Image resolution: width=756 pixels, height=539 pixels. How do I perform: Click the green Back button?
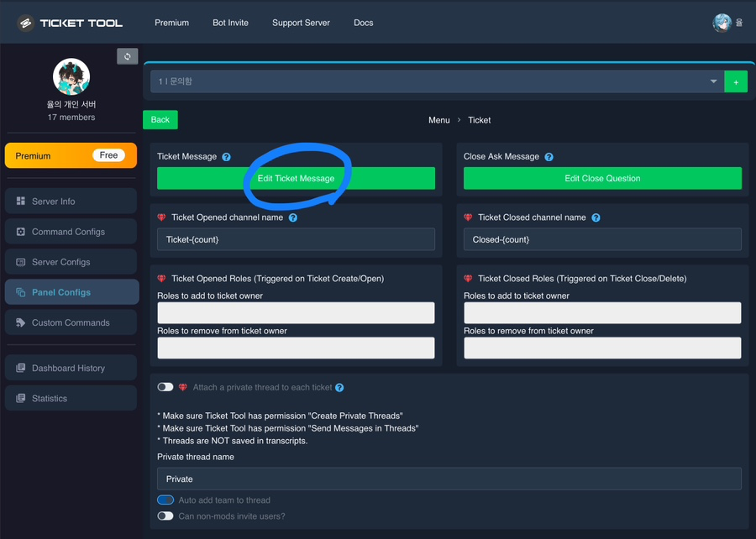point(160,119)
